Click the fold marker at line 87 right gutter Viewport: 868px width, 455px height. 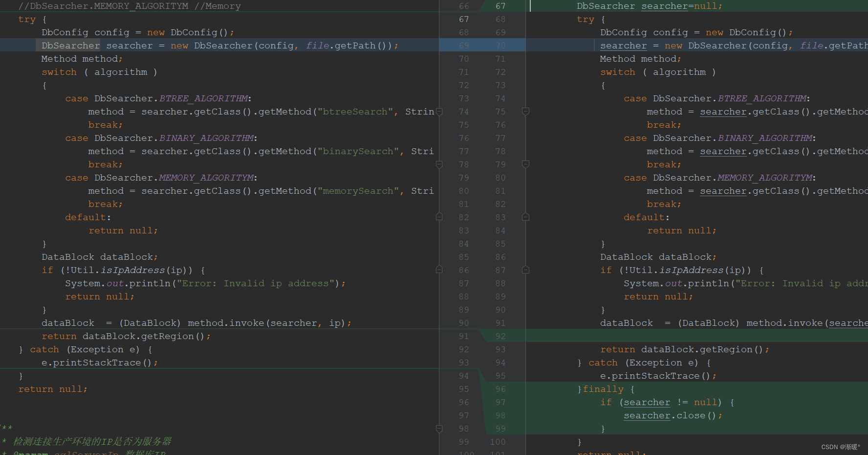[526, 270]
